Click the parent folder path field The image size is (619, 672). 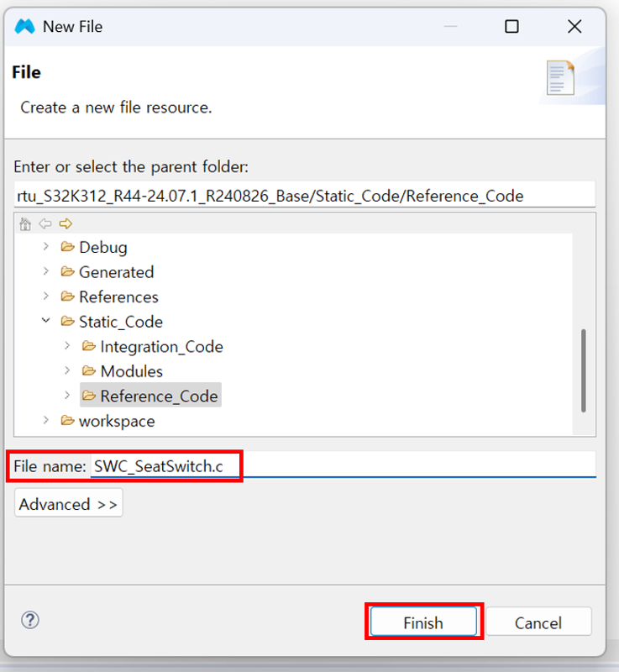tap(304, 196)
